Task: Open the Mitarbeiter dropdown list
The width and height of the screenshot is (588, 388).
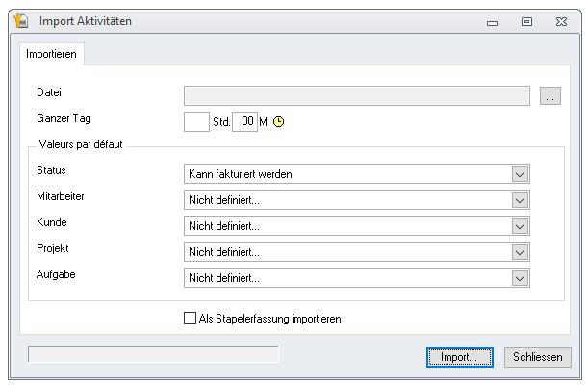Action: pos(520,200)
